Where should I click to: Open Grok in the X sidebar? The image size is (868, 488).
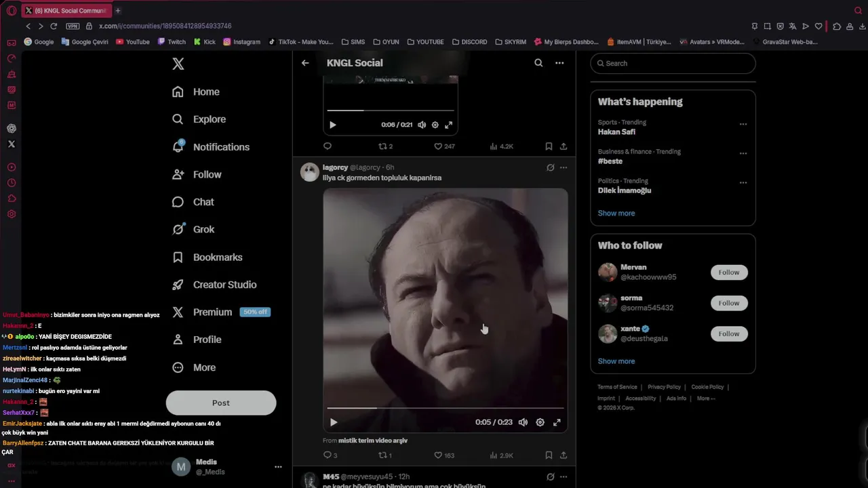coord(193,230)
